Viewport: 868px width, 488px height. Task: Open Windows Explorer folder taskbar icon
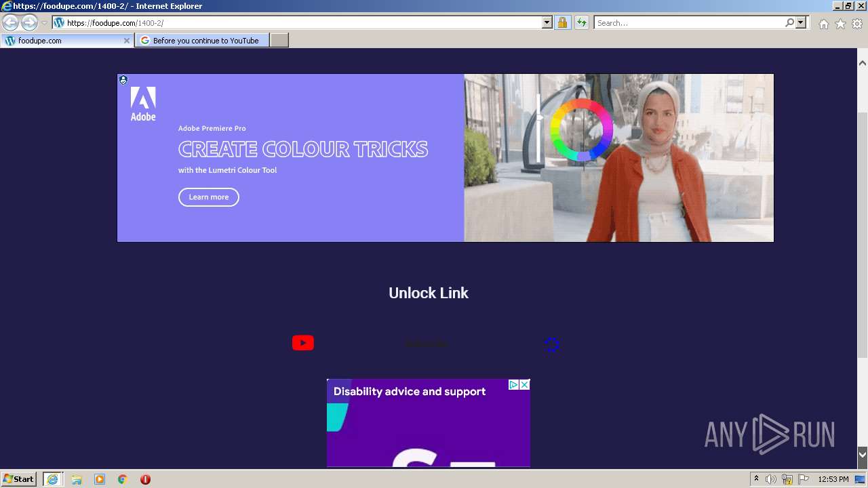tap(77, 479)
